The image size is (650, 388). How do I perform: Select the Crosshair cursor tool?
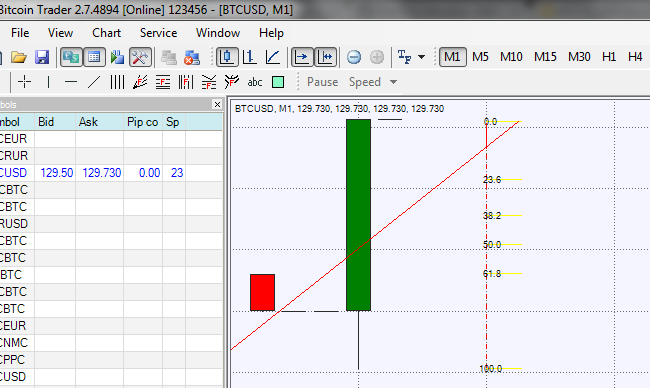(25, 82)
